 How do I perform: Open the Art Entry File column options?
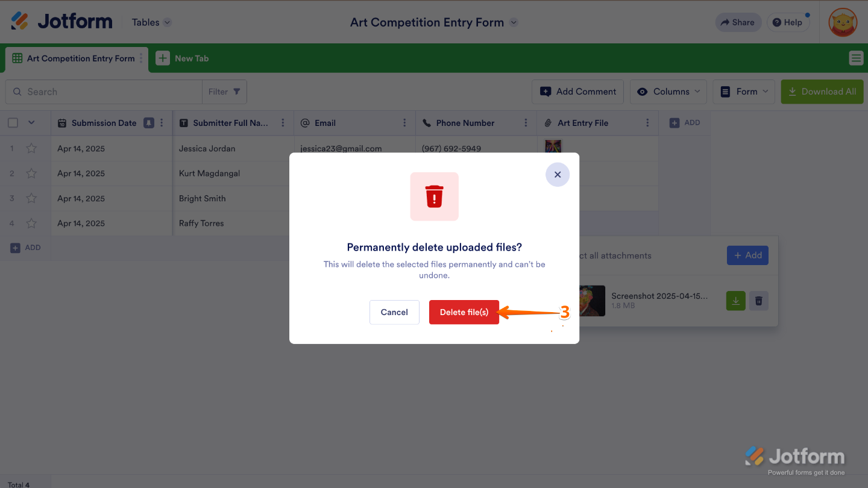tap(647, 123)
